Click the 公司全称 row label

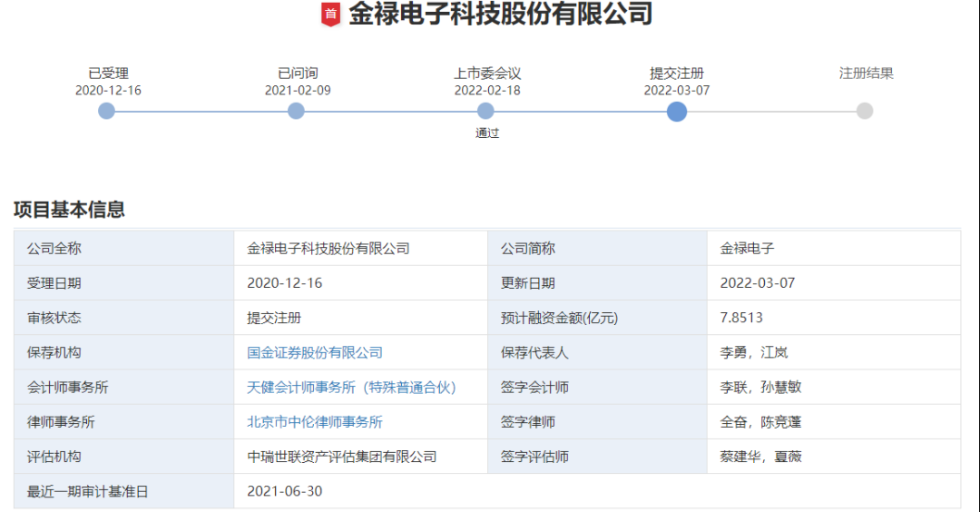pyautogui.click(x=54, y=248)
